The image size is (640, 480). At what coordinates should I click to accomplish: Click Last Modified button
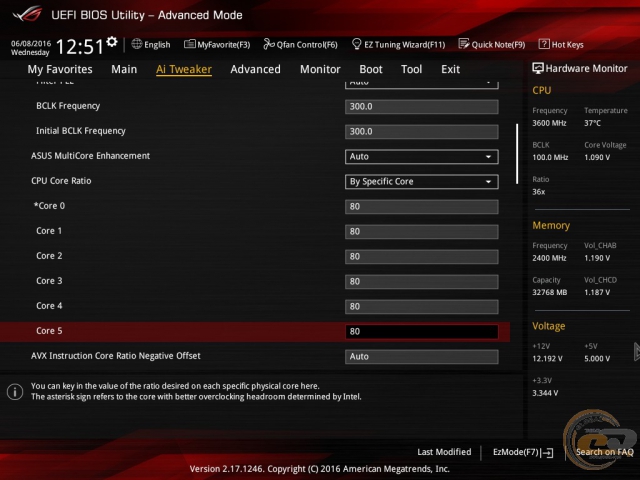pyautogui.click(x=444, y=452)
